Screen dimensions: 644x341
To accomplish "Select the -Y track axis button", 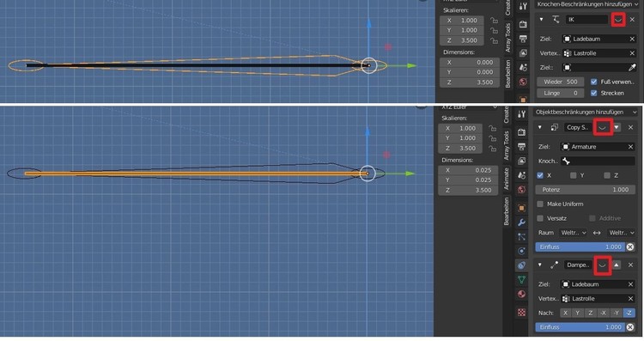I will point(616,313).
